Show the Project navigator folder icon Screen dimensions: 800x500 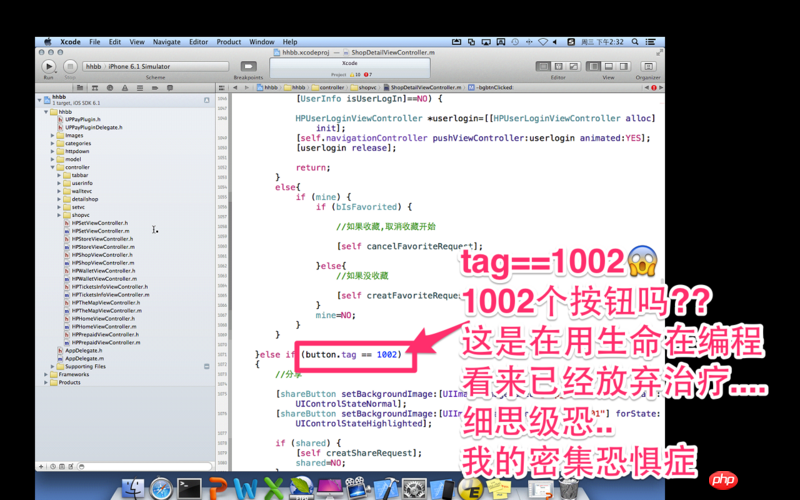(80, 88)
